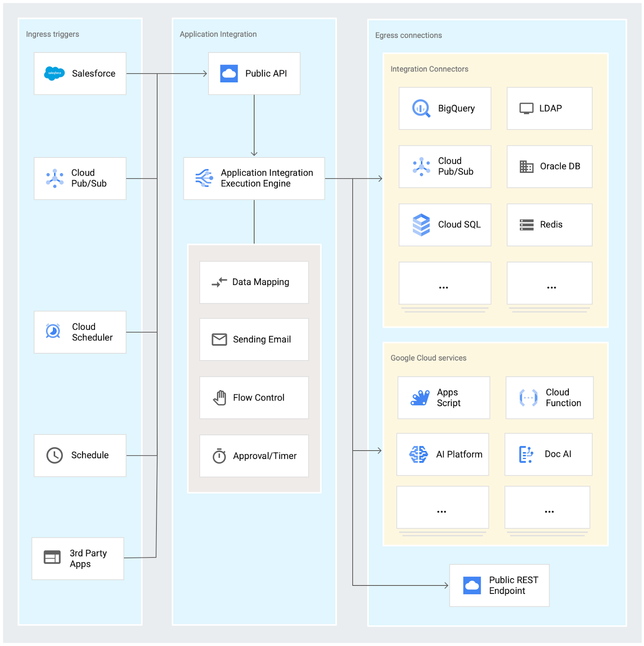Click the Cloud Pub/Sub icon under Ingress triggers

click(55, 178)
